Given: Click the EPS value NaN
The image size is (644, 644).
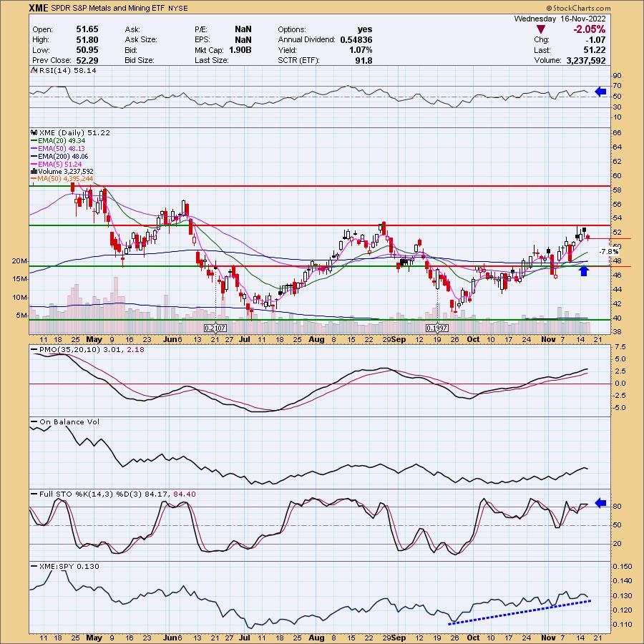Looking at the screenshot, I should coord(243,39).
